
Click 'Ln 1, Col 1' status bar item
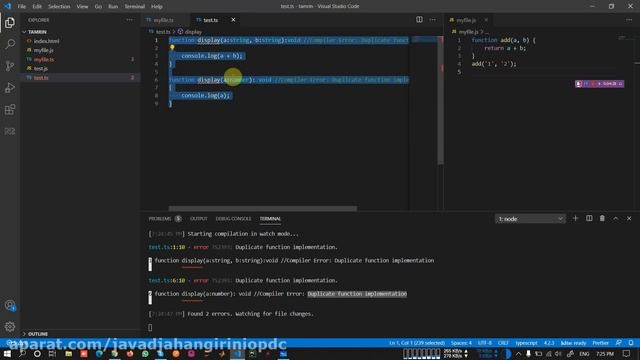pyautogui.click(x=417, y=343)
